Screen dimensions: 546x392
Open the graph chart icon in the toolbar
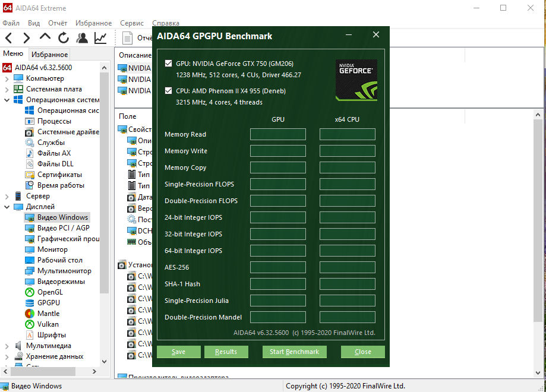[x=100, y=37]
